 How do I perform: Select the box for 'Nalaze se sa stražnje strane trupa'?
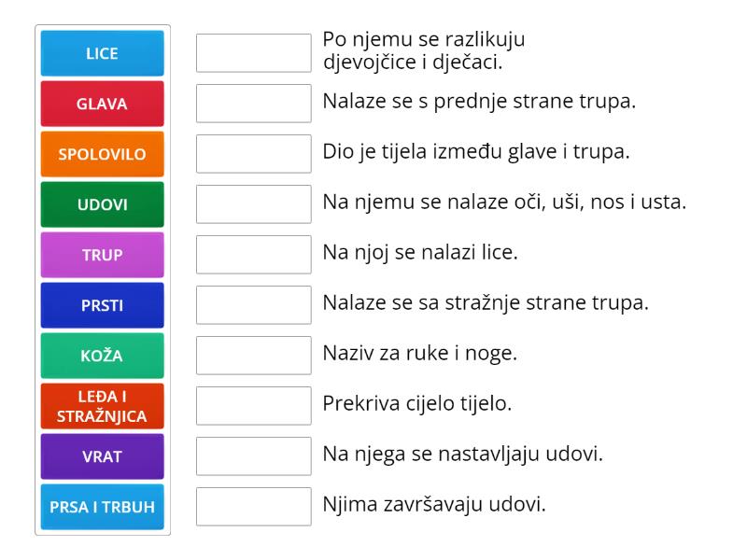coord(253,305)
